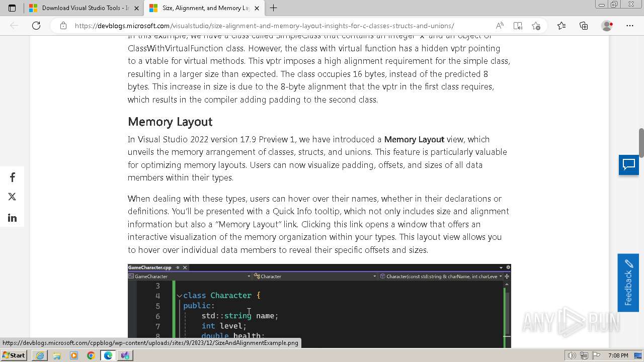The image size is (644, 362).
Task: Open the Edge tab actions menu
Action: tap(12, 8)
